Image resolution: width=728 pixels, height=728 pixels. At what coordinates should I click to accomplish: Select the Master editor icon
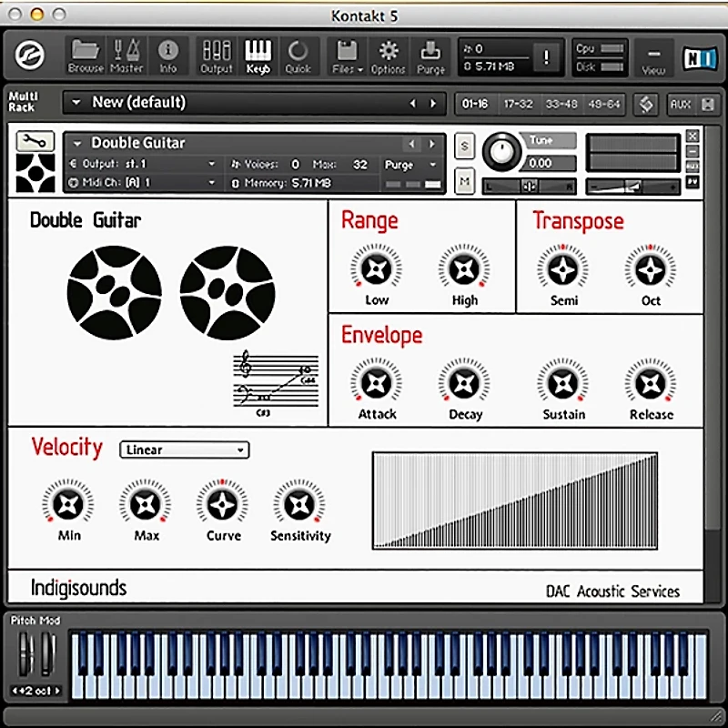pyautogui.click(x=126, y=55)
